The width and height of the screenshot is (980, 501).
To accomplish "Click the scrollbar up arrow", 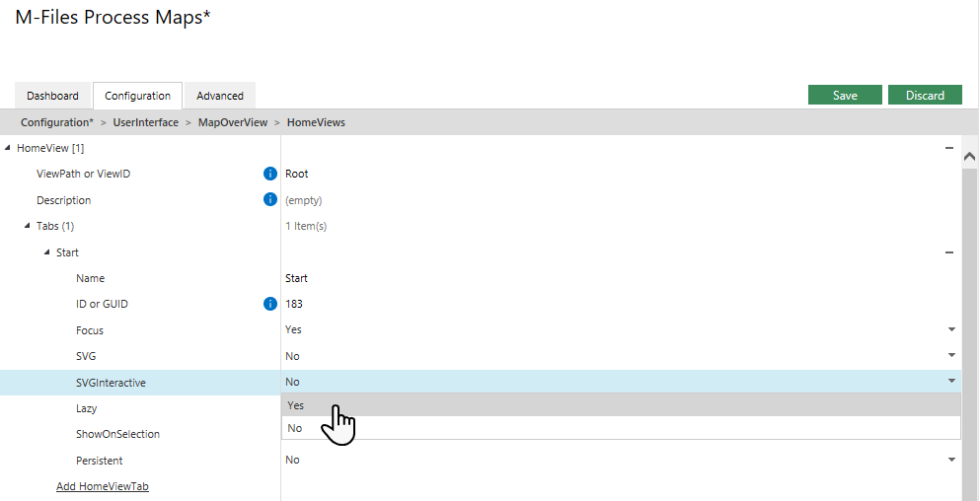I will [969, 157].
